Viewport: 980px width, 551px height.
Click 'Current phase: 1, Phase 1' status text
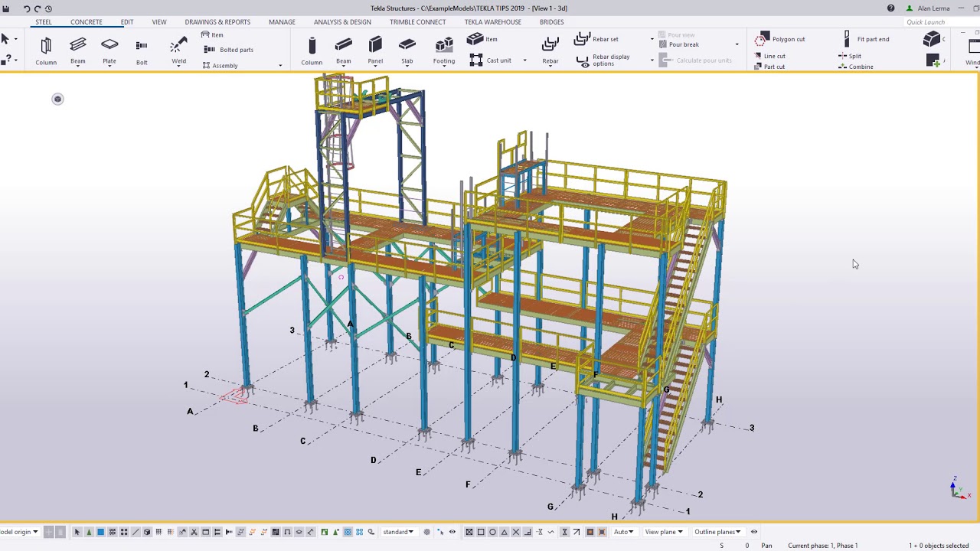[823, 546]
